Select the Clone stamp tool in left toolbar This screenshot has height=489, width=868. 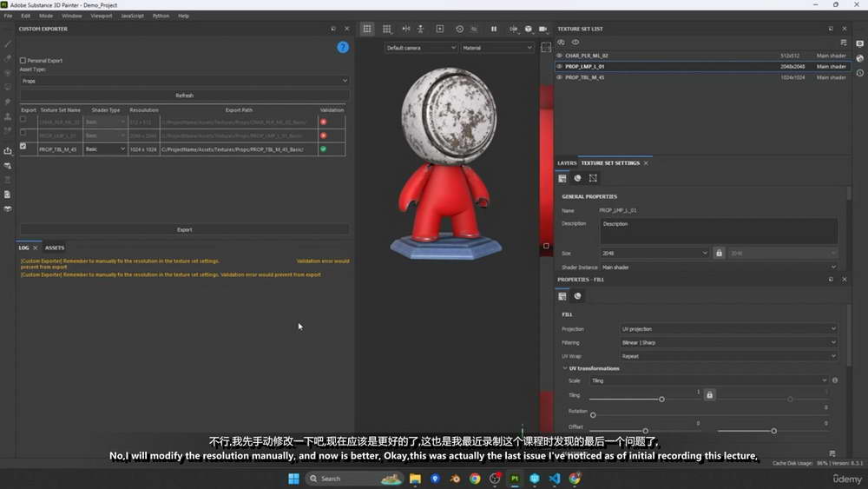(x=8, y=116)
